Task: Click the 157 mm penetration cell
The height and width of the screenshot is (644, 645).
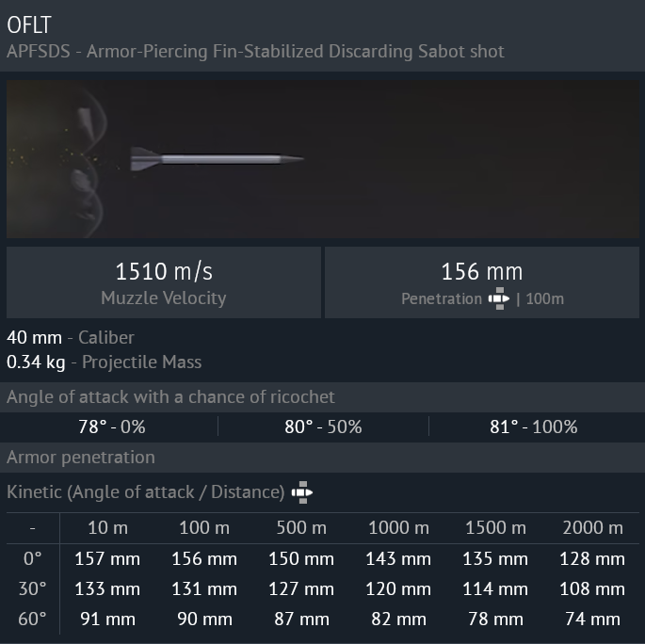Action: coord(107,558)
